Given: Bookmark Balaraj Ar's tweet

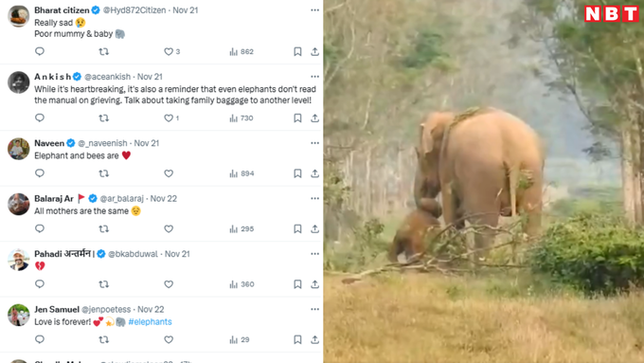Looking at the screenshot, I should [297, 229].
